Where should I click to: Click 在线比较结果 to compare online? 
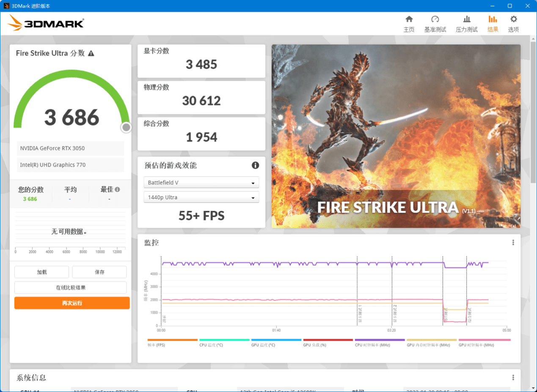click(x=70, y=287)
